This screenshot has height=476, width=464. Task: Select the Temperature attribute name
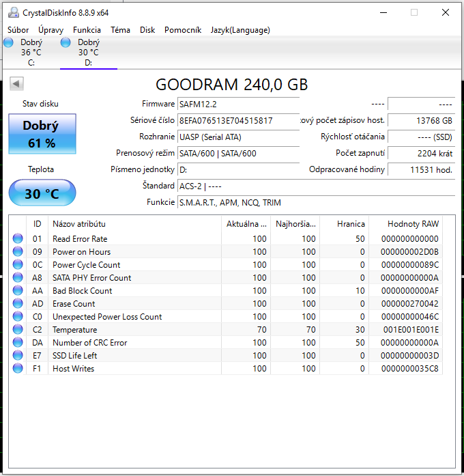[x=74, y=330]
